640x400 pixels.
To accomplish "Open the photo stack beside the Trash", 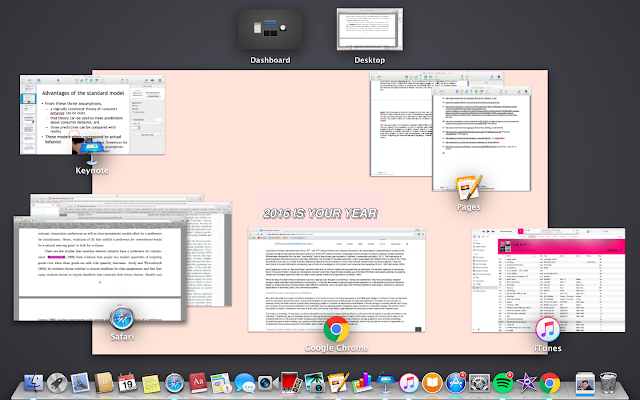I will point(585,383).
